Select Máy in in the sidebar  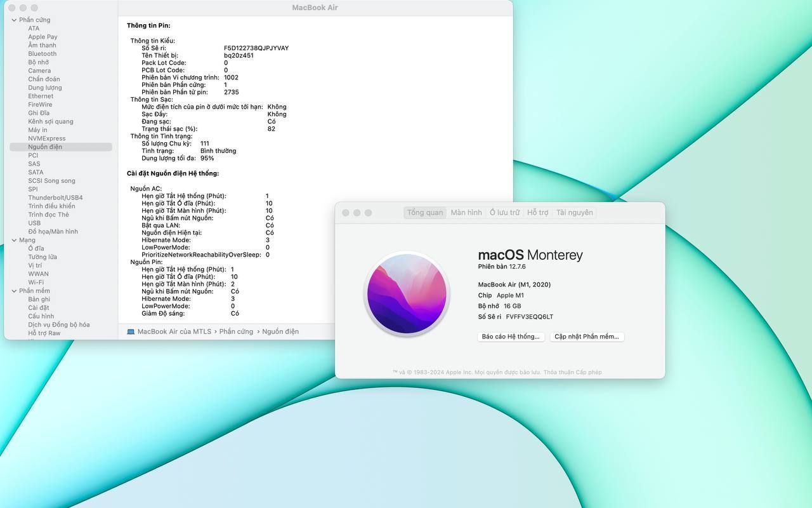[x=37, y=130]
